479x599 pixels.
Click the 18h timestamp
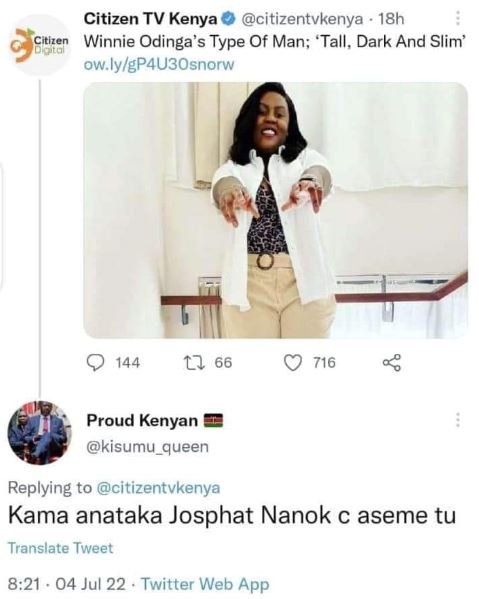coord(390,19)
